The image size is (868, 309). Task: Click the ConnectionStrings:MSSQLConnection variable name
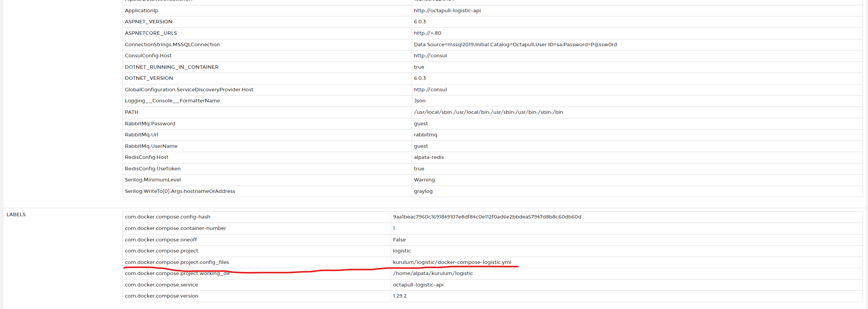pyautogui.click(x=172, y=45)
